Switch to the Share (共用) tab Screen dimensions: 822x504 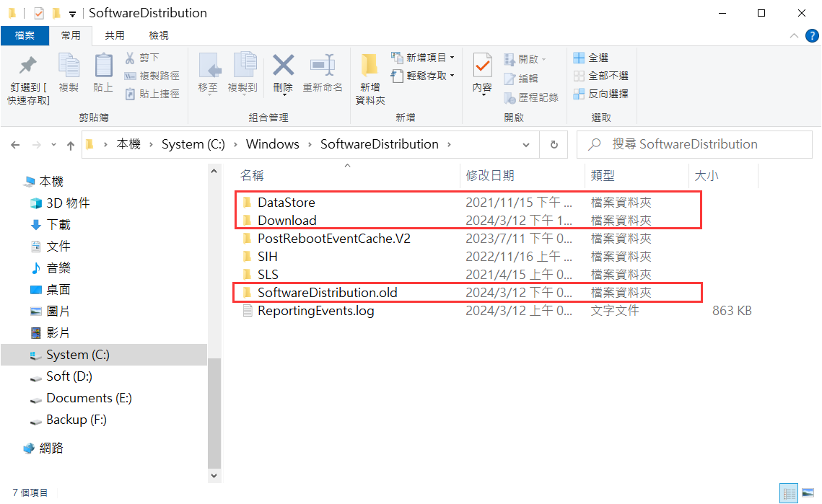[x=115, y=35]
